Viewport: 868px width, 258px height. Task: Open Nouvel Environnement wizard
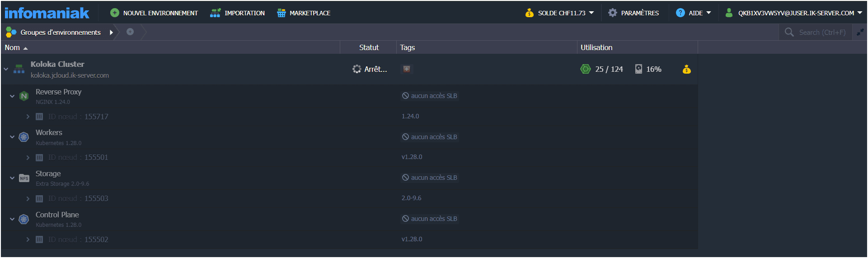coord(154,13)
